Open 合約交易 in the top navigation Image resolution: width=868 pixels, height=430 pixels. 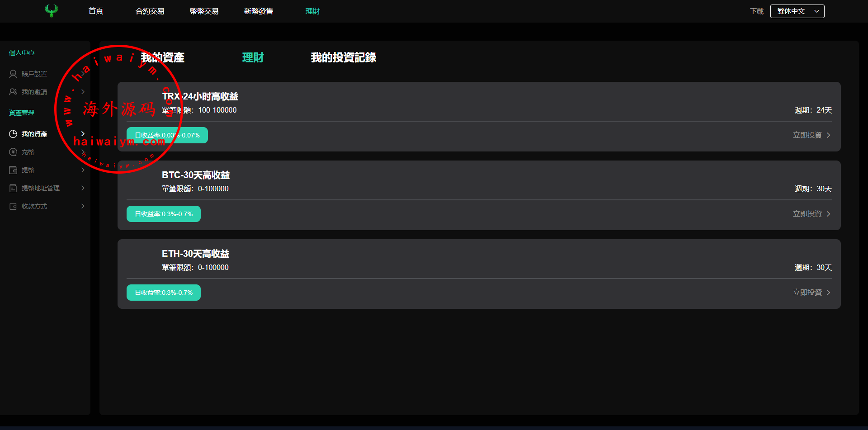[150, 11]
